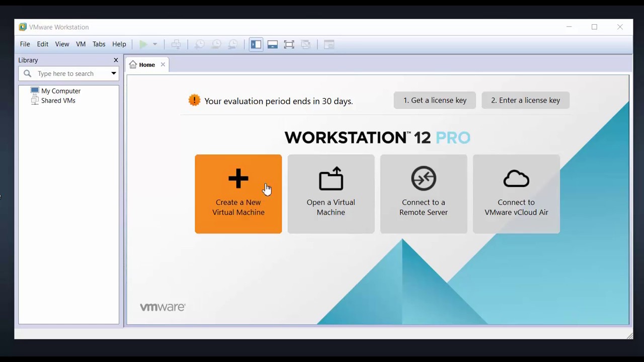Image resolution: width=644 pixels, height=362 pixels.
Task: Open the Tabs menu
Action: (x=99, y=44)
